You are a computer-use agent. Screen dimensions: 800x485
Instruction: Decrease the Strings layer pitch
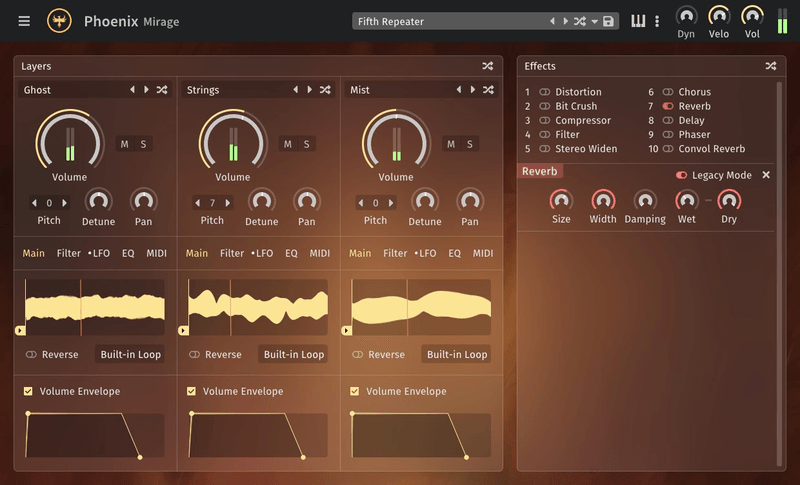tap(197, 203)
